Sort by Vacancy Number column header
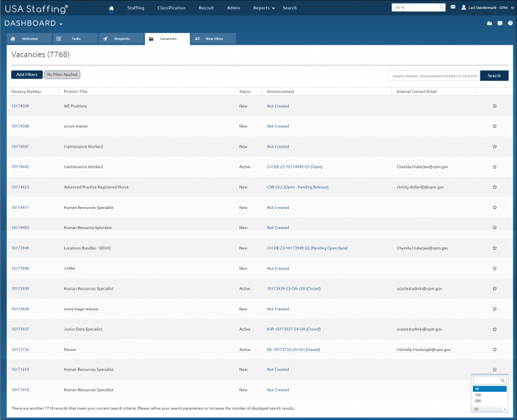 (x=26, y=92)
